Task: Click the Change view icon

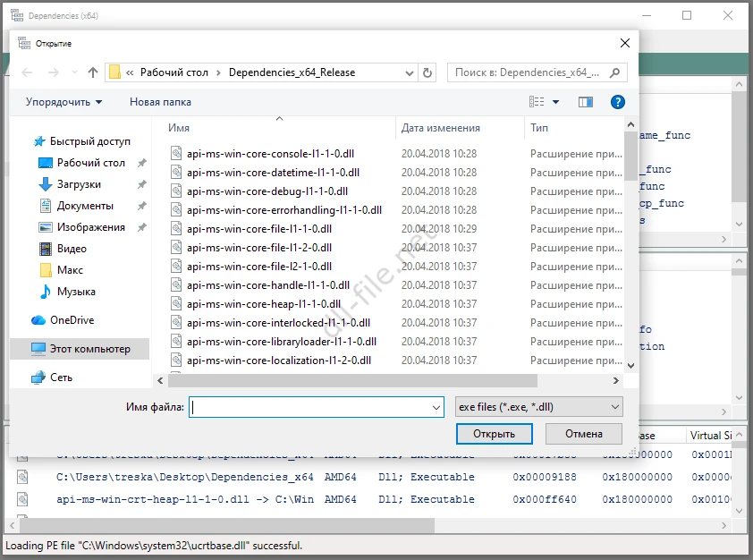Action: pos(537,102)
